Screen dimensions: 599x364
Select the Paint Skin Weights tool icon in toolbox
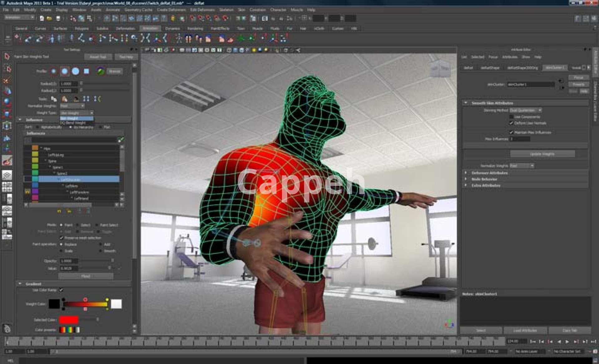point(7,161)
